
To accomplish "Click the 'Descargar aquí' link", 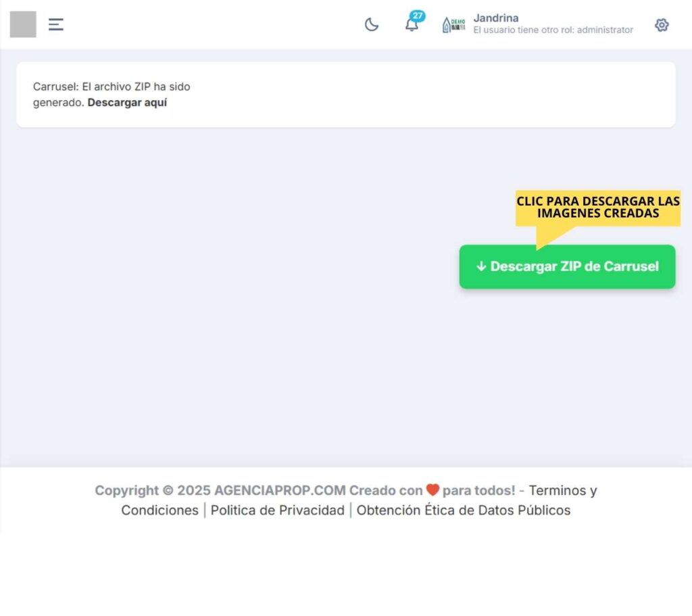I will tap(127, 103).
